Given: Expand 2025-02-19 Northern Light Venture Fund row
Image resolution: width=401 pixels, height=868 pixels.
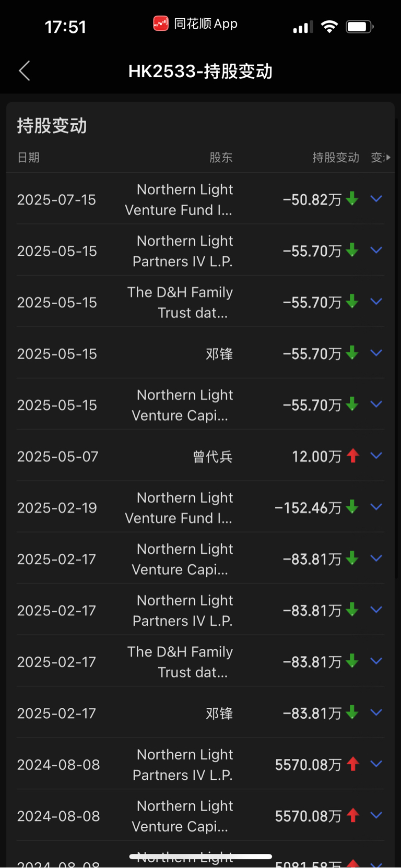Looking at the screenshot, I should pos(376,507).
